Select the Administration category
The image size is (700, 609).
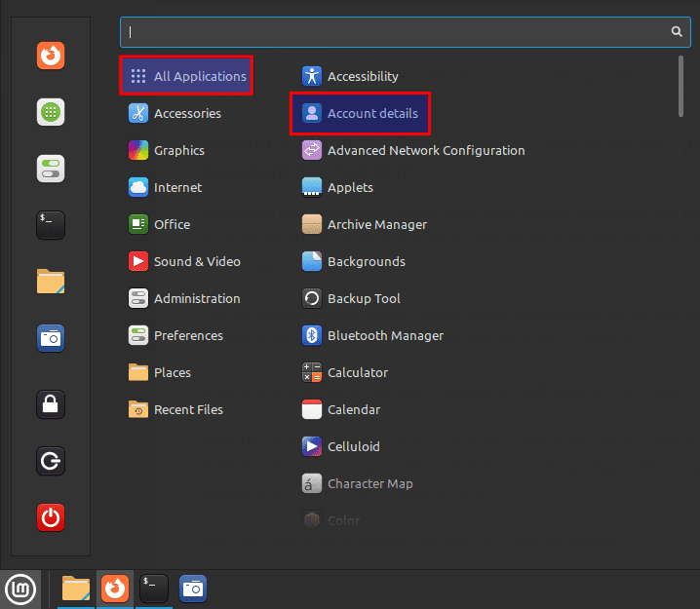coord(186,298)
